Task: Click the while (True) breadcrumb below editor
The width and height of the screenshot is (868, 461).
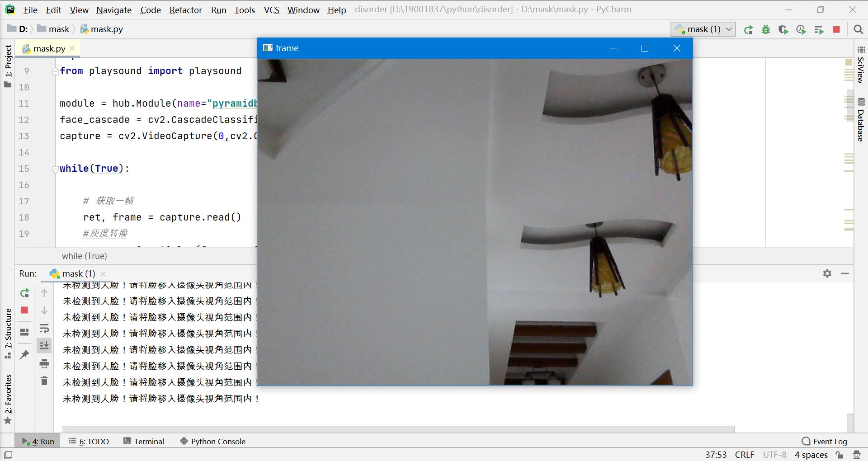Action: tap(85, 256)
